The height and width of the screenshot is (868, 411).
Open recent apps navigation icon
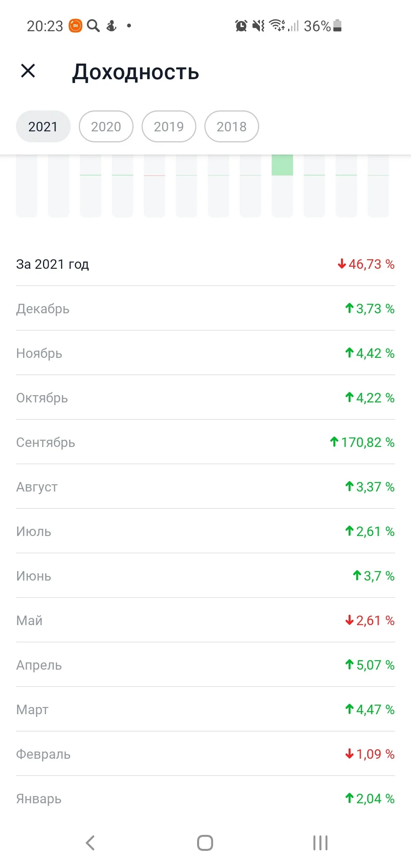[320, 842]
